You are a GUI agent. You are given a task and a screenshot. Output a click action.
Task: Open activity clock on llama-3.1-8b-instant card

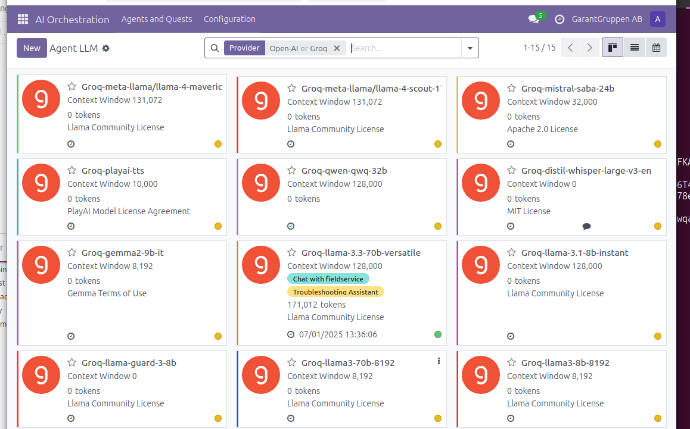click(510, 336)
